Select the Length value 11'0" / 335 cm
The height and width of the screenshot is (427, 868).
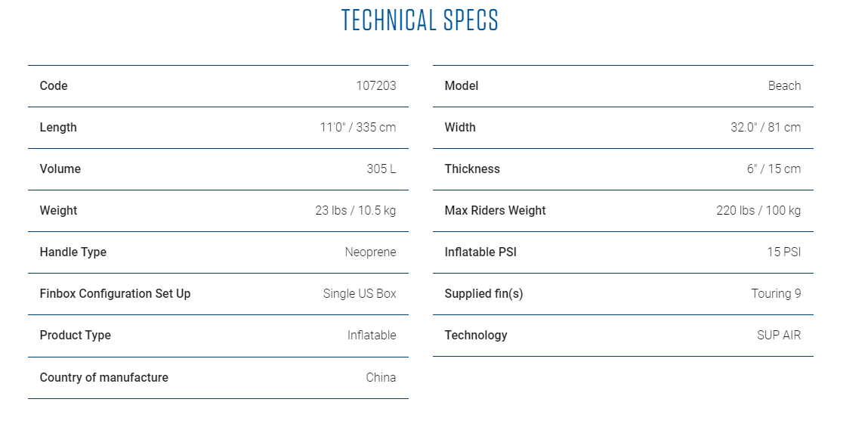[x=358, y=128]
